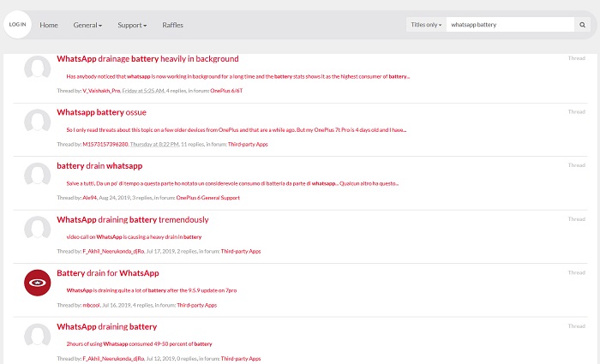Screen dimensions: 600x364
Task: Open user Ale94 profile link
Action: 89,198
